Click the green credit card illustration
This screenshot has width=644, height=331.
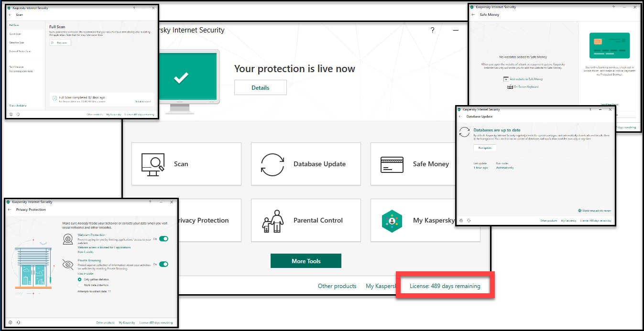coord(610,45)
